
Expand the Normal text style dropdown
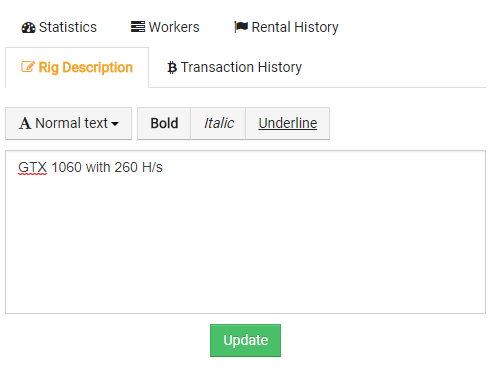[x=69, y=123]
